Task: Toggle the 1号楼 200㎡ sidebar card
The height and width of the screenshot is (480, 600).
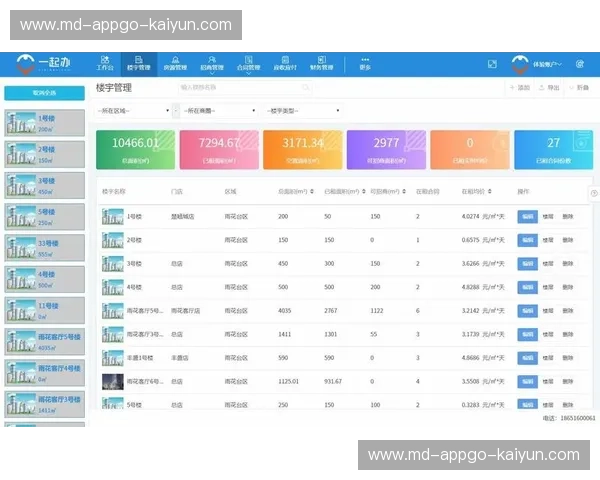Action: (x=44, y=123)
